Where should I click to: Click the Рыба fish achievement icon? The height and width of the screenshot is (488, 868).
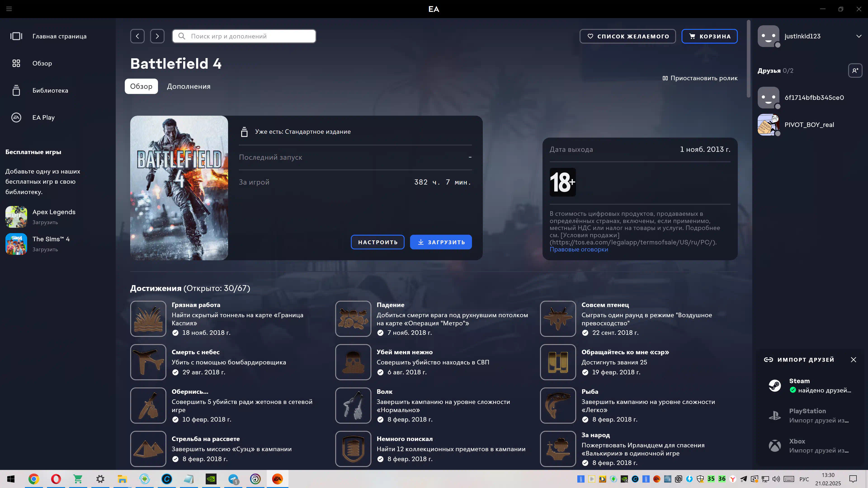point(558,406)
